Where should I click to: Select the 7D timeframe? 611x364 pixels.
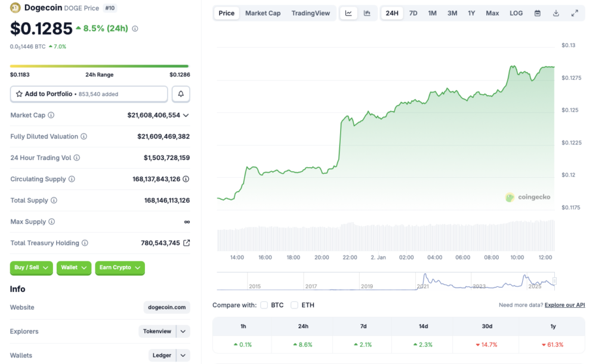coord(413,13)
